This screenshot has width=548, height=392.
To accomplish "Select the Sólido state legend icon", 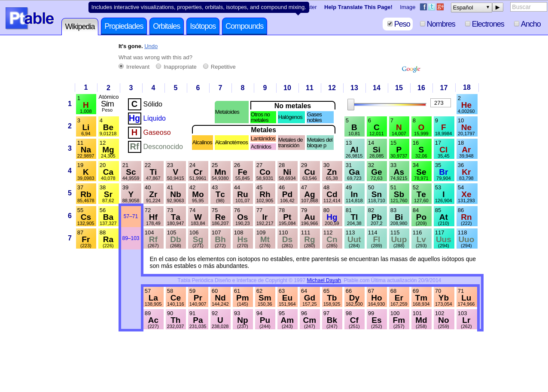I will 134,104.
